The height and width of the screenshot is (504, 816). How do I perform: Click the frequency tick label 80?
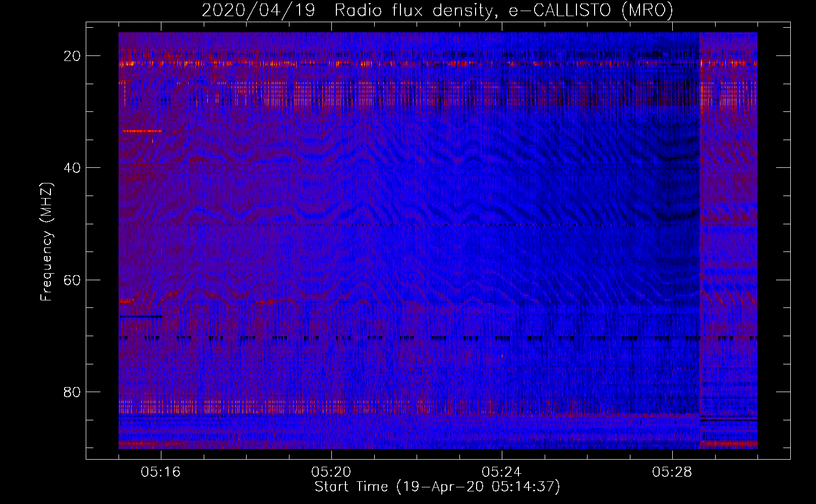click(x=72, y=392)
